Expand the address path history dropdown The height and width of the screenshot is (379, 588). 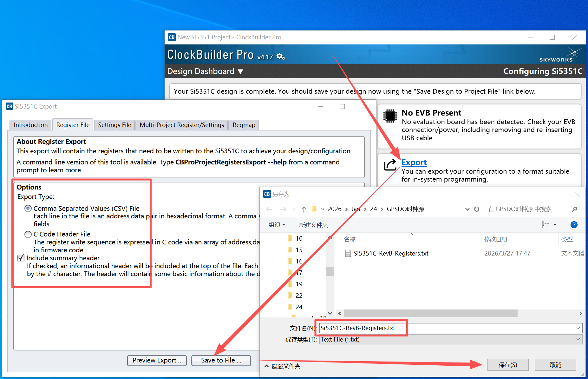467,209
